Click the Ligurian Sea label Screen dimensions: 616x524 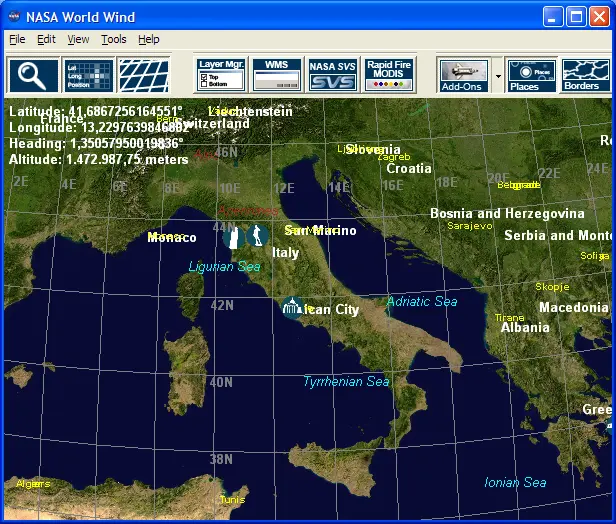(x=224, y=267)
